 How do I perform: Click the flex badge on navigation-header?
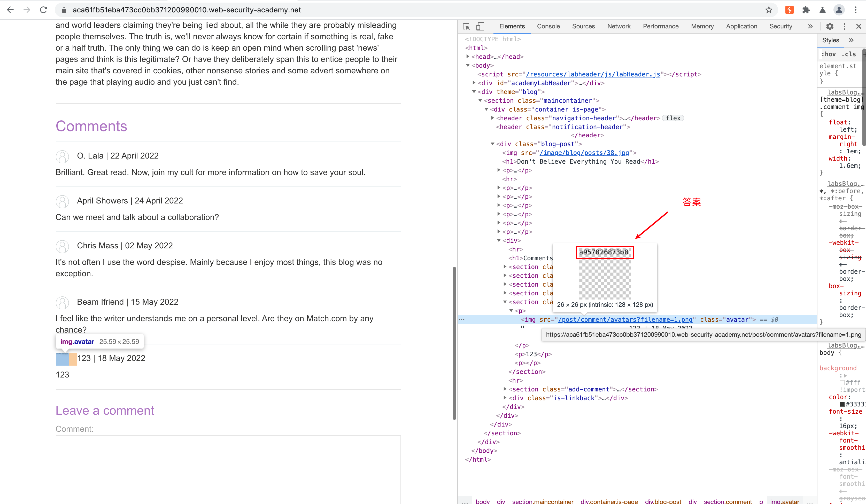pos(673,118)
